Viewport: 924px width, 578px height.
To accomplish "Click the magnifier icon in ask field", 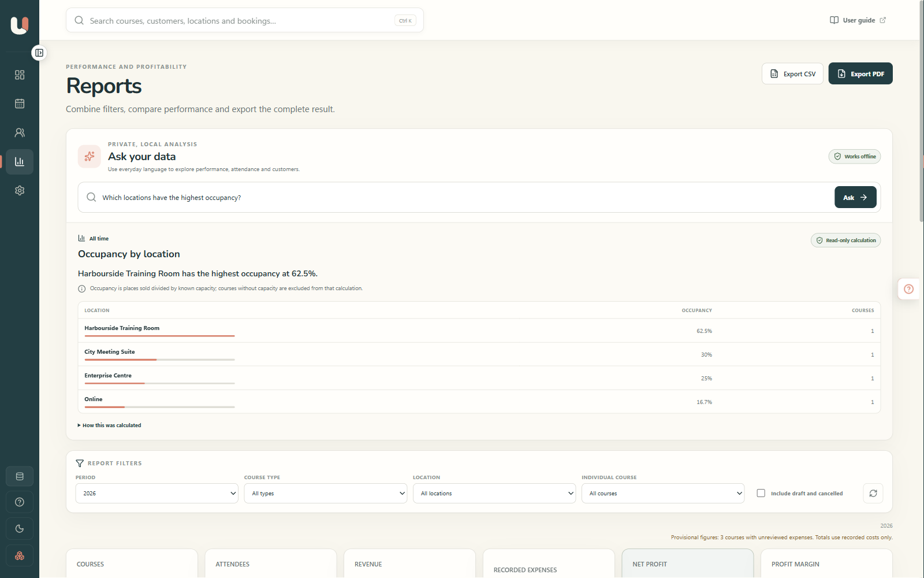I will 91,198.
